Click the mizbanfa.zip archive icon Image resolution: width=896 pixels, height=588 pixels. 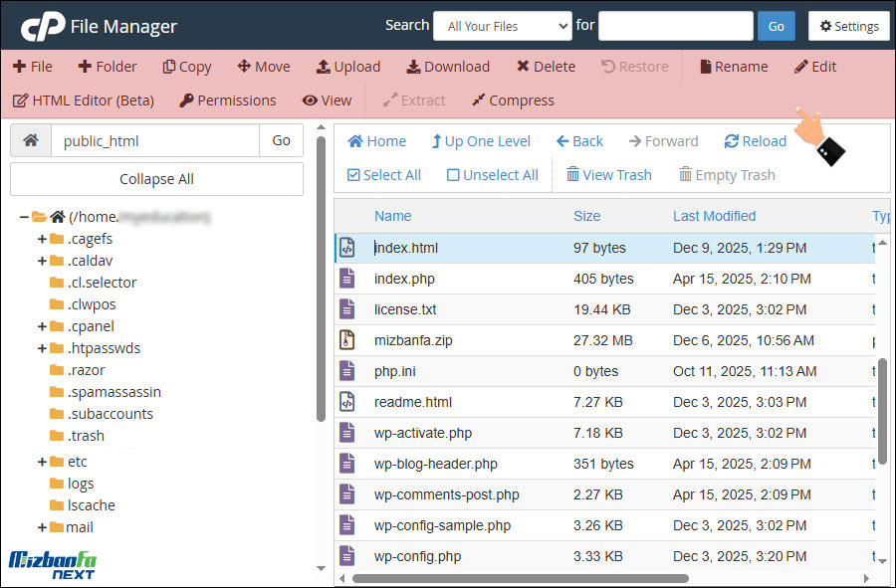point(346,340)
